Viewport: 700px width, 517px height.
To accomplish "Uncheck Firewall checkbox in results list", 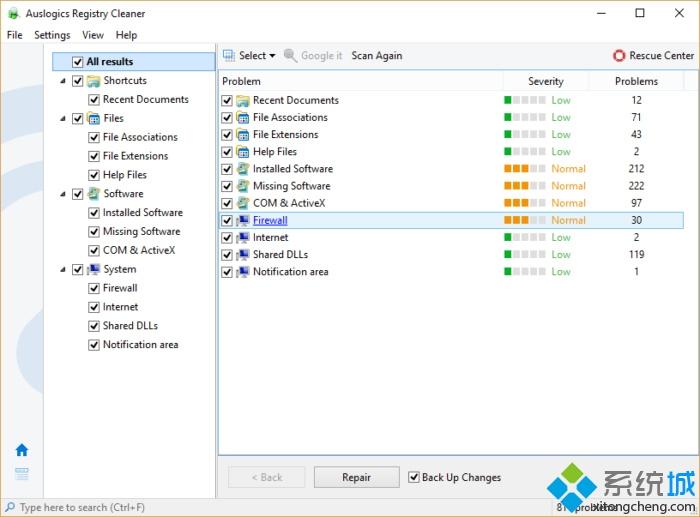I will coord(227,221).
